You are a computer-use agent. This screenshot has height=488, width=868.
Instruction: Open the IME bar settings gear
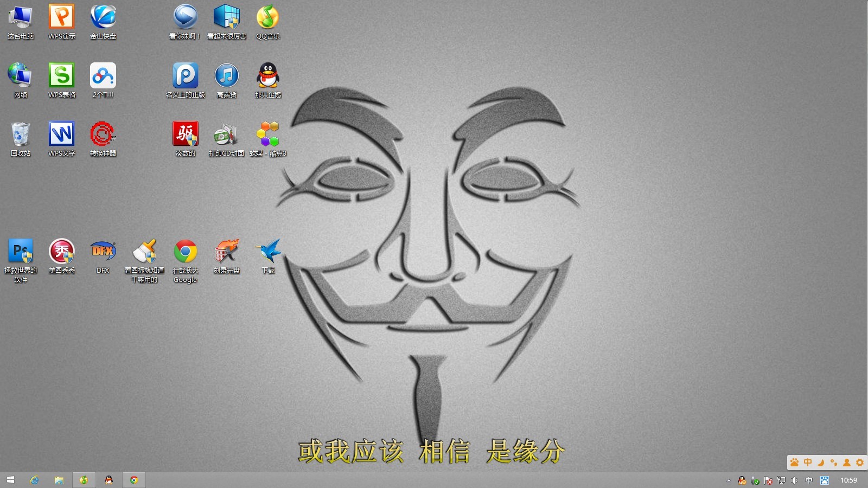860,463
